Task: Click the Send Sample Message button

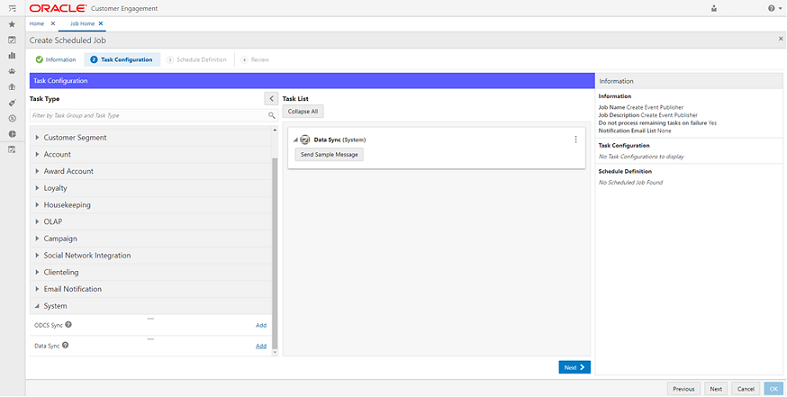Action: coord(329,155)
